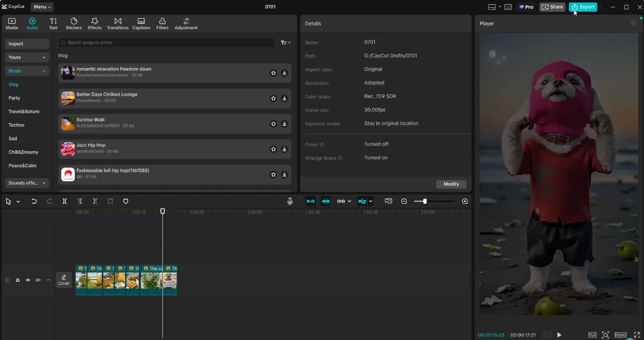
Task: Select the Sad music genre
Action: tap(12, 138)
